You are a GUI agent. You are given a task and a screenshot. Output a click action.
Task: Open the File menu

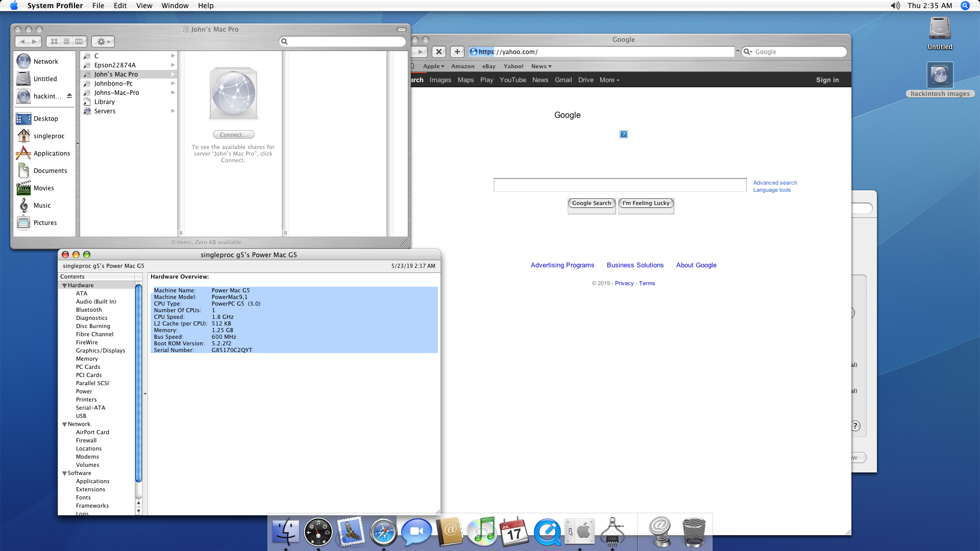point(98,6)
